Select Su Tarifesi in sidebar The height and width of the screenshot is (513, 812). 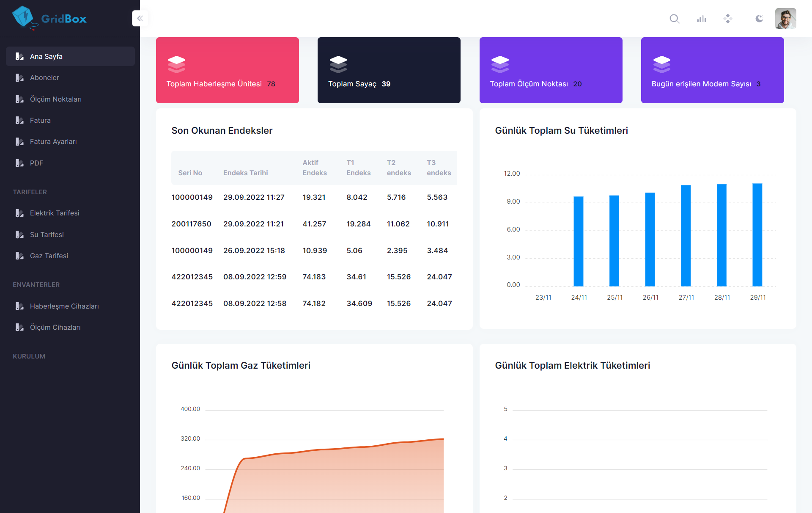click(47, 234)
